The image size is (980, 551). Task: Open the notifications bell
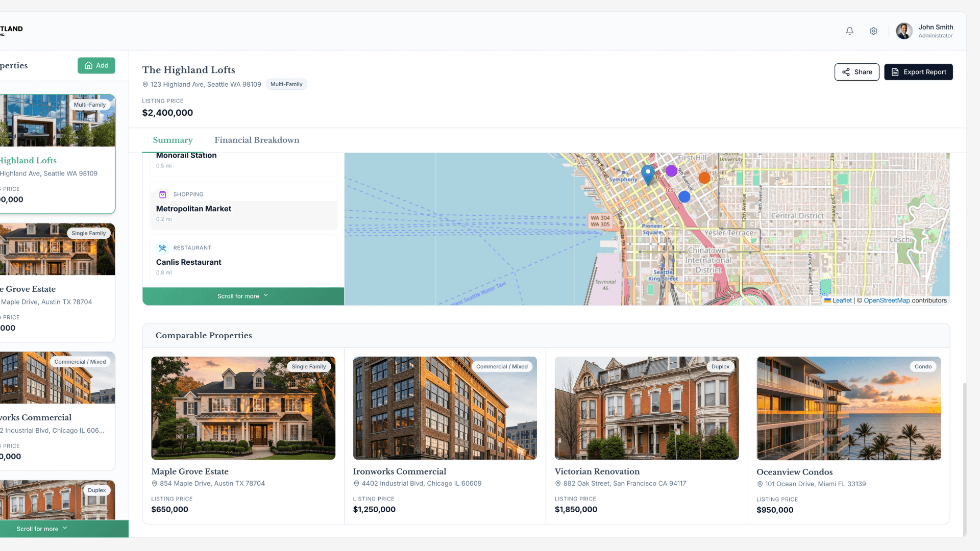point(849,31)
